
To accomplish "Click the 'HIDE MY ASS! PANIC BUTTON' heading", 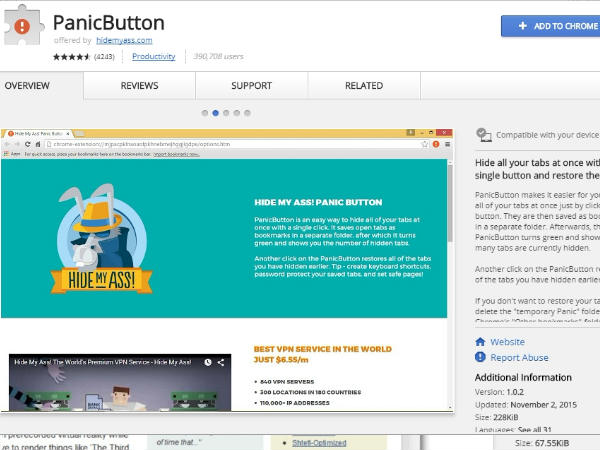I will 318,202.
